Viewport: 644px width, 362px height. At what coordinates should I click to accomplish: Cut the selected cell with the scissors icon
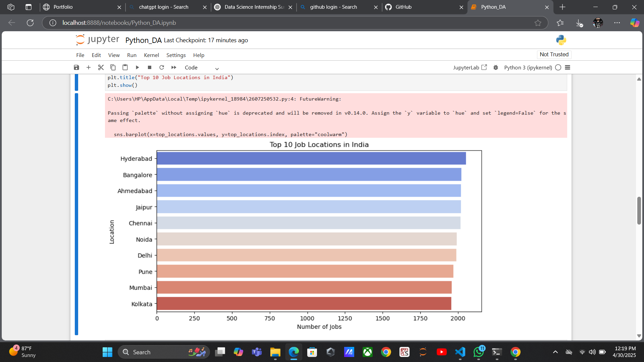[101, 67]
